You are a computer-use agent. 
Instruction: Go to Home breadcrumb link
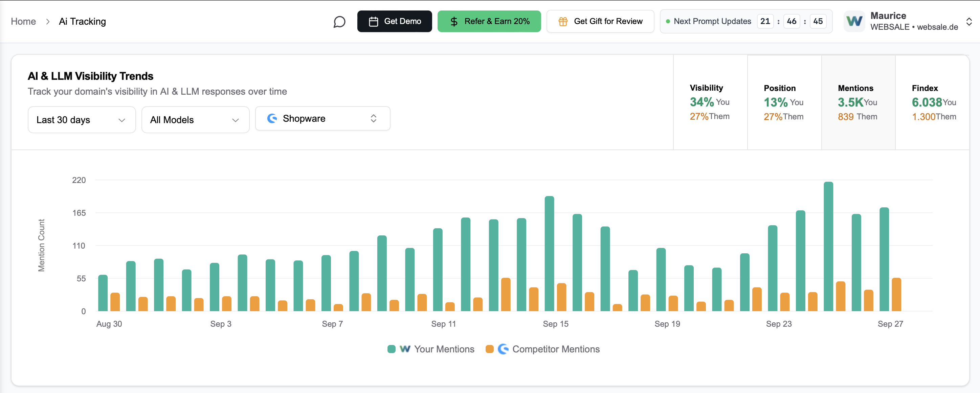(23, 22)
